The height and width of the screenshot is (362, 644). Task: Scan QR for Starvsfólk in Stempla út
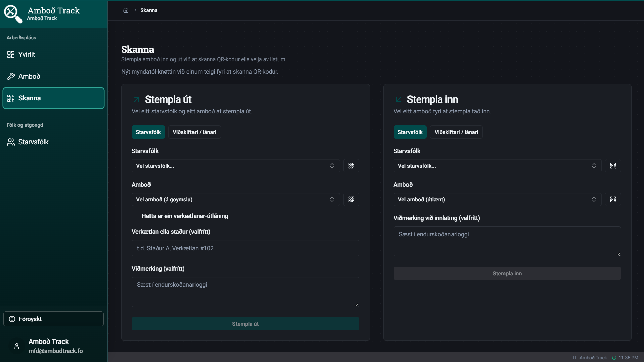click(351, 166)
